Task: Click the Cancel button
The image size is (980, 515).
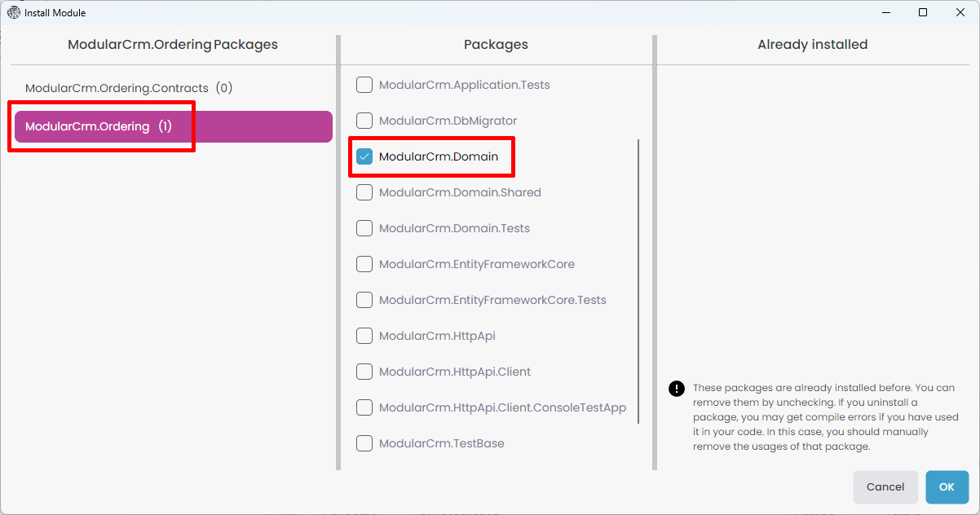Action: point(885,487)
